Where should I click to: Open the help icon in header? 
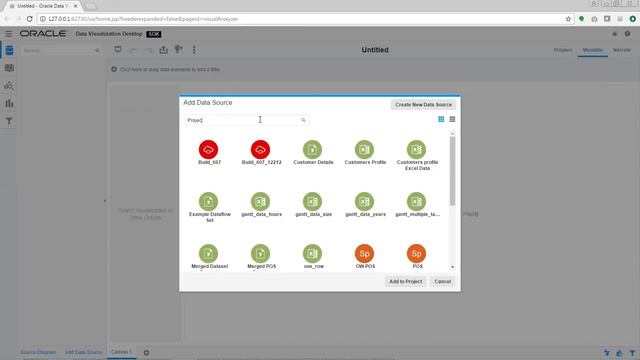tap(627, 34)
